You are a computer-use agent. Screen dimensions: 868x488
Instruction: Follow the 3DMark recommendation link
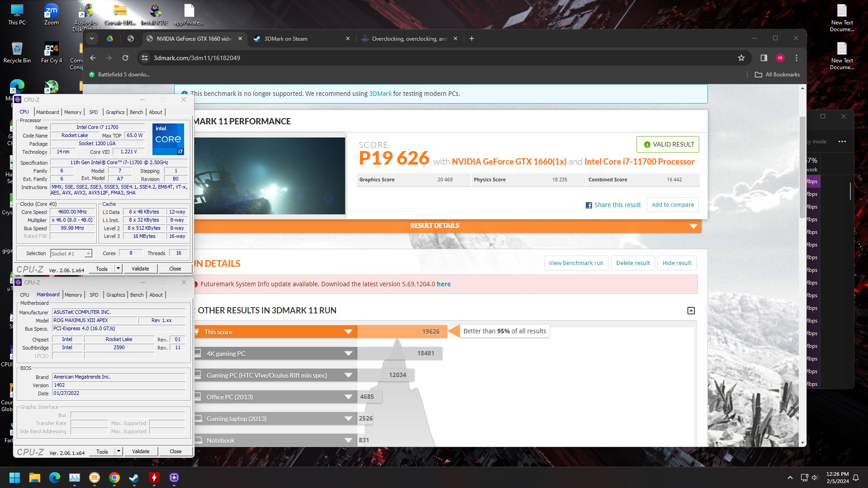click(380, 94)
